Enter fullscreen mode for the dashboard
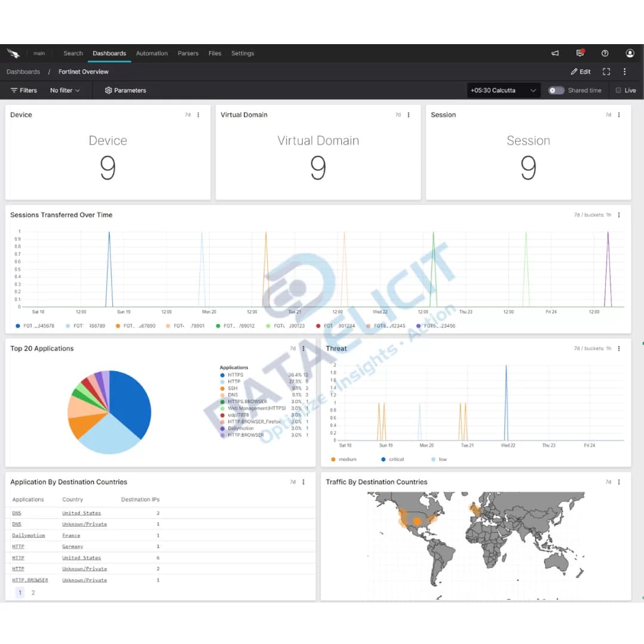The height and width of the screenshot is (644, 644). 606,72
